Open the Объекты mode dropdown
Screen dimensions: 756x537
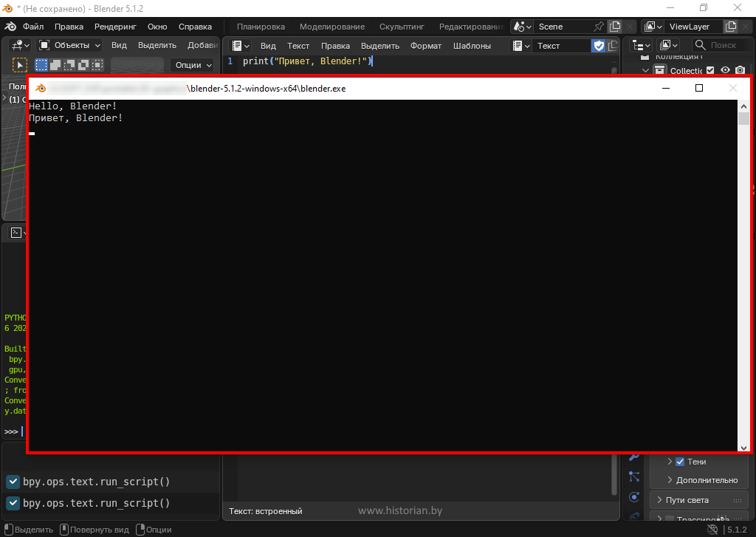69,45
